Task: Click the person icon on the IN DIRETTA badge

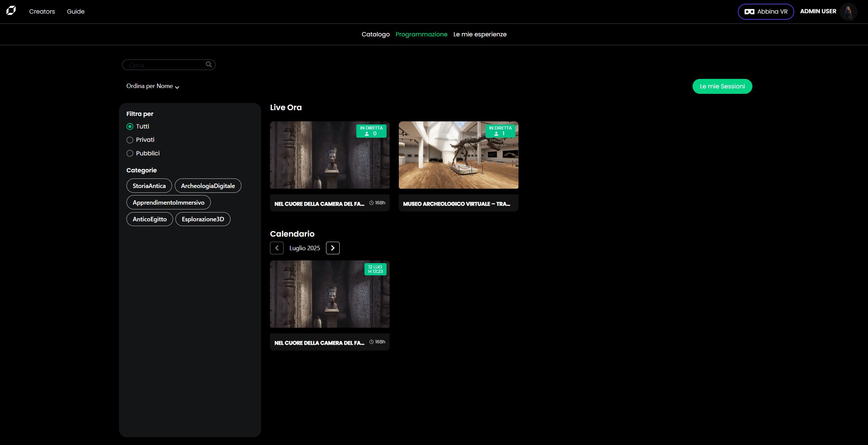Action: click(367, 134)
